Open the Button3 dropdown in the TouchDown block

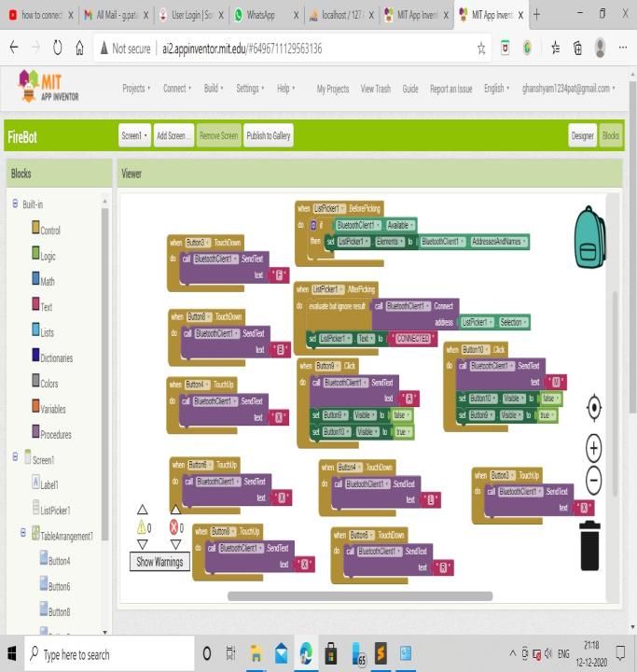click(x=198, y=243)
